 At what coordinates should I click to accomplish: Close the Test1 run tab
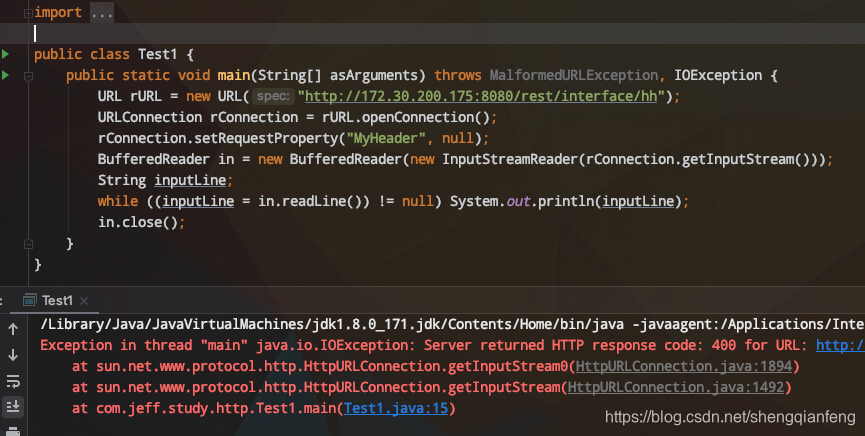click(x=84, y=301)
